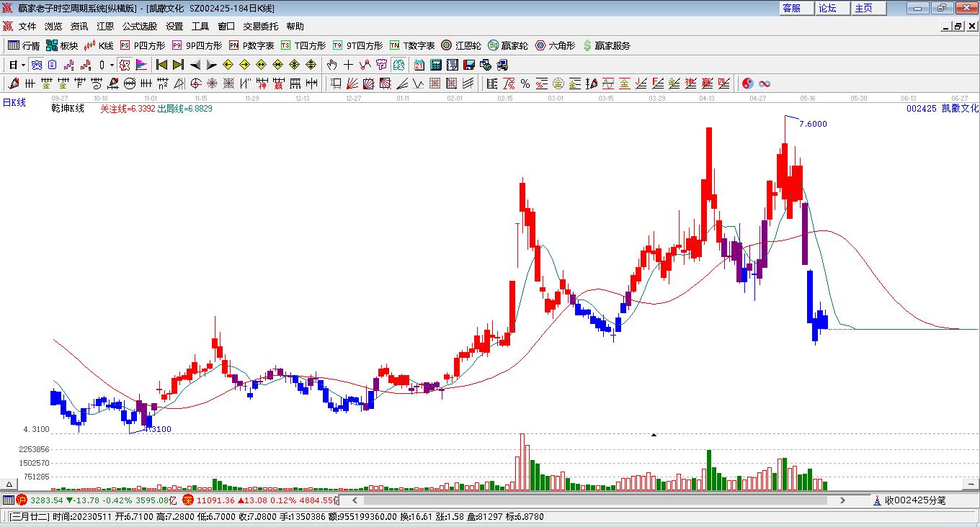Click the floppy disk save icon

tap(469, 65)
